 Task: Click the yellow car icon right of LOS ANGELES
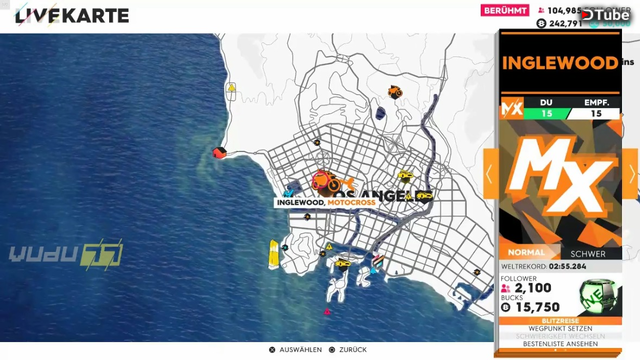424,196
